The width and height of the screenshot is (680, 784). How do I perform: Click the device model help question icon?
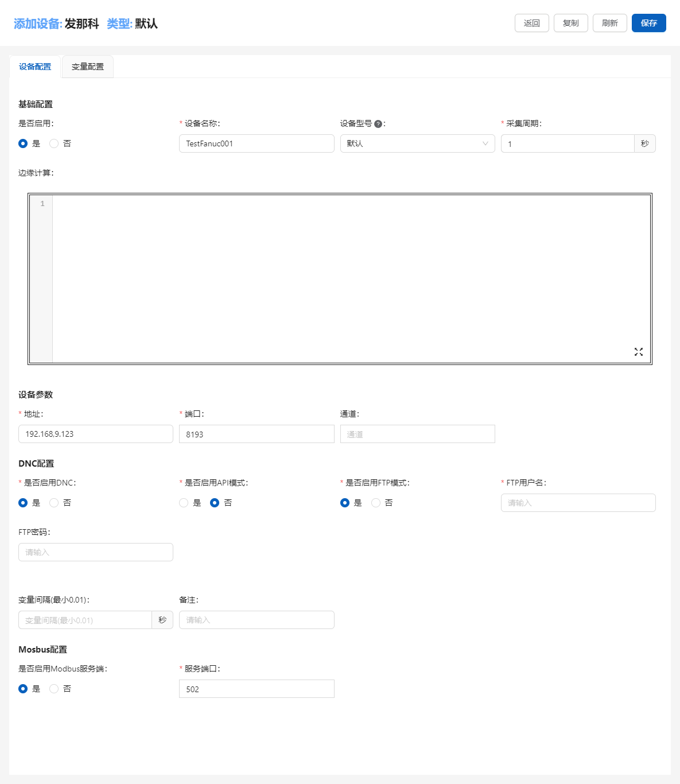[378, 124]
